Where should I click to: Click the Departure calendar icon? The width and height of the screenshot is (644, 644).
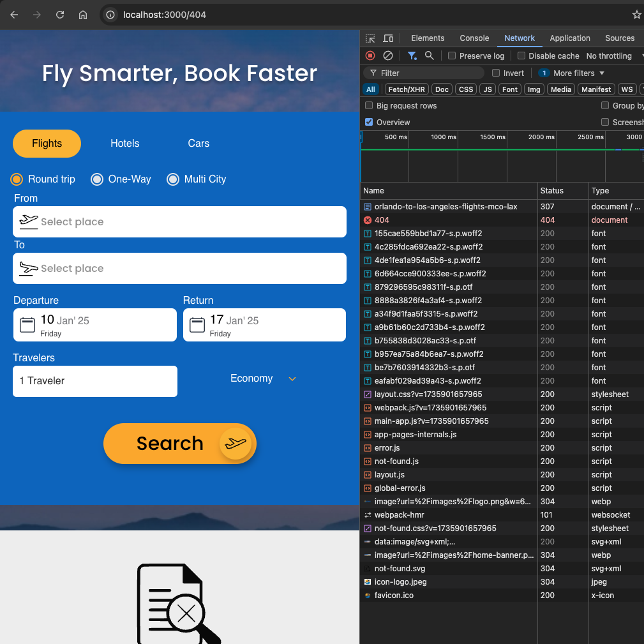[x=27, y=325]
